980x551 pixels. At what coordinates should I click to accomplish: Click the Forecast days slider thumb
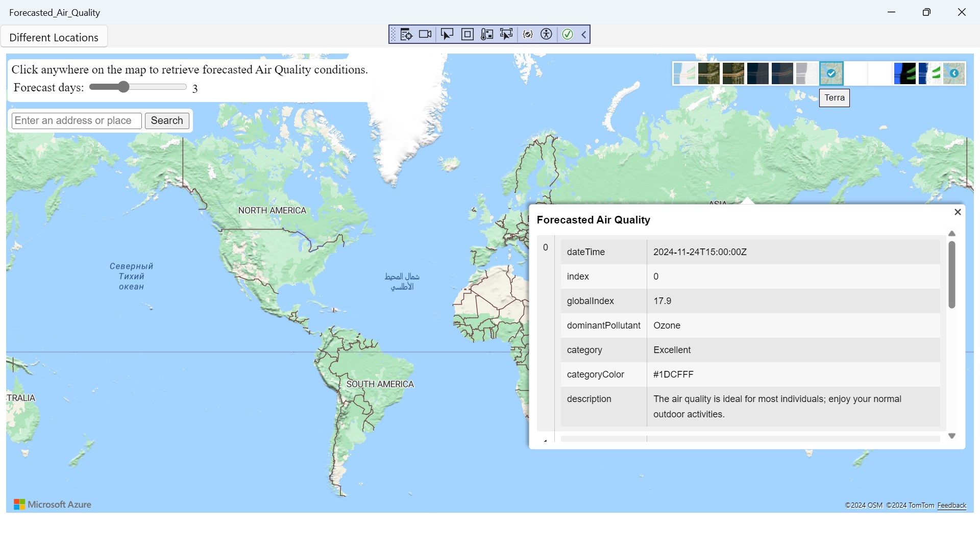[124, 87]
